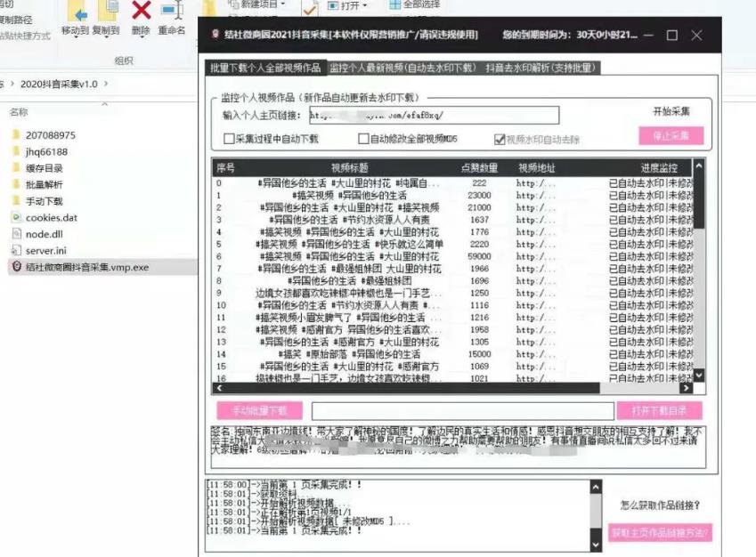Click the log panel's up scroll arrow
The width and height of the screenshot is (756, 557).
pos(596,487)
